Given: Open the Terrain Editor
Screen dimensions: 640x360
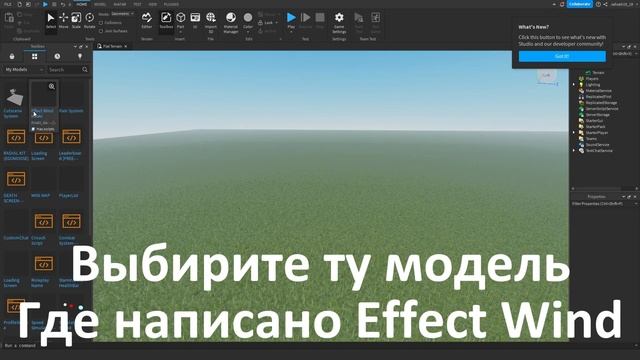Looking at the screenshot, I should pyautogui.click(x=147, y=21).
